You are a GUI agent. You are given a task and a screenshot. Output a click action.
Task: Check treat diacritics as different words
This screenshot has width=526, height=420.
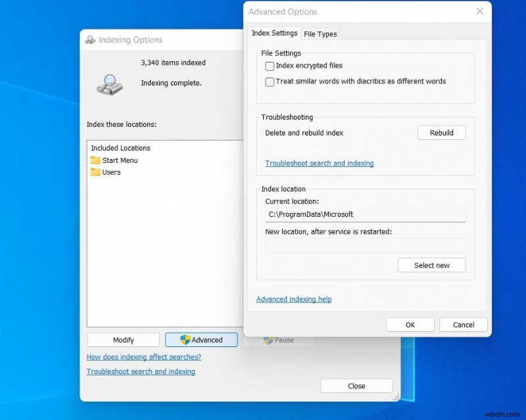(x=270, y=82)
